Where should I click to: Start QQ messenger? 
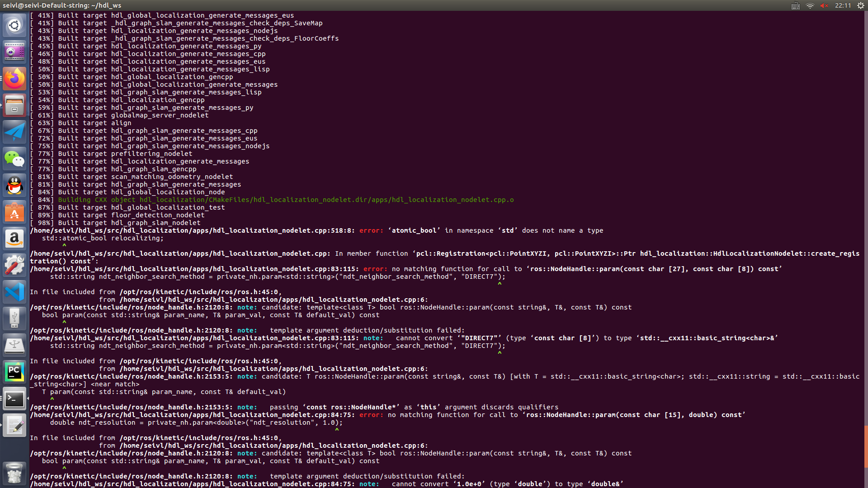pyautogui.click(x=14, y=185)
